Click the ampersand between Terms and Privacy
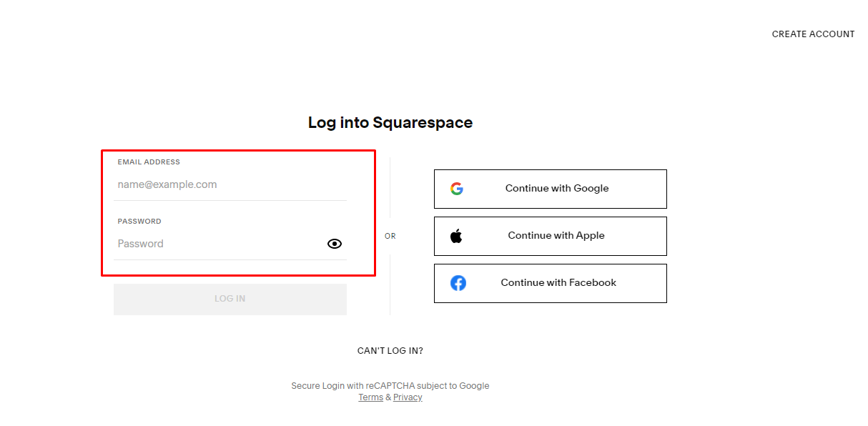 388,397
